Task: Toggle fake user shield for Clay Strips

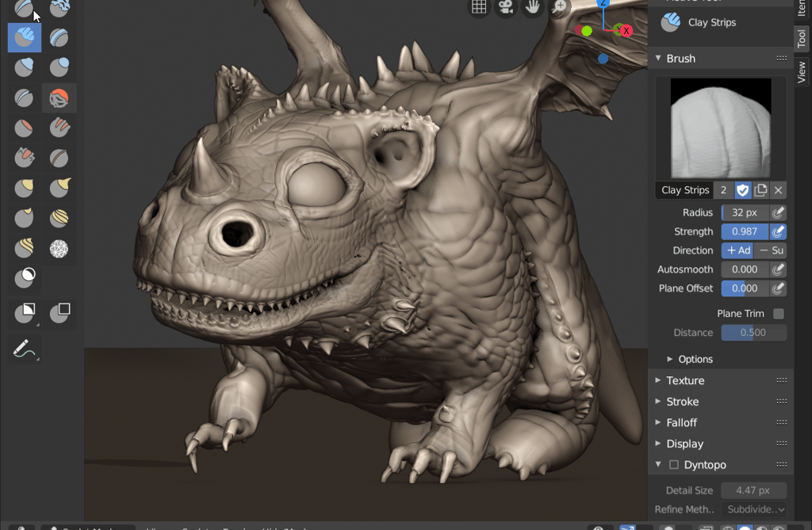Action: pos(742,190)
